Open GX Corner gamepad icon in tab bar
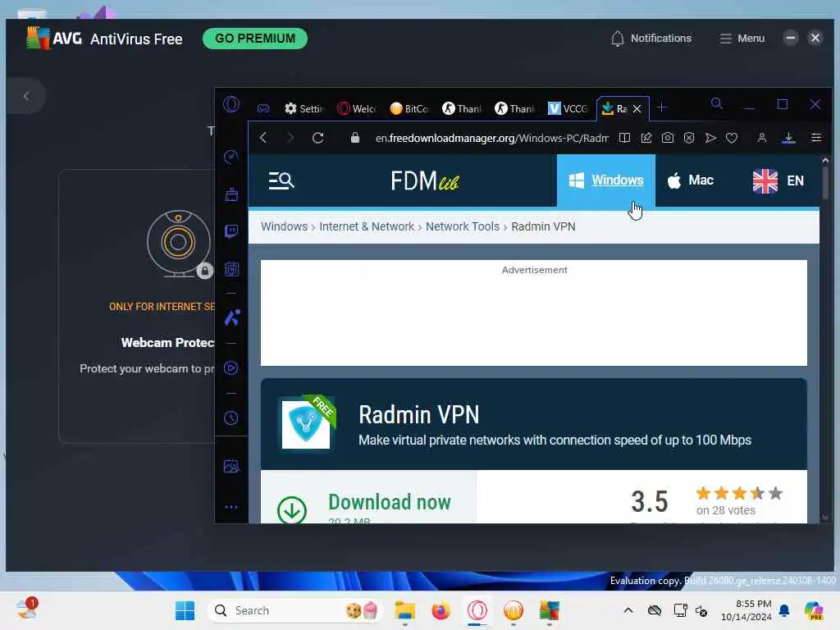The height and width of the screenshot is (630, 840). (263, 108)
